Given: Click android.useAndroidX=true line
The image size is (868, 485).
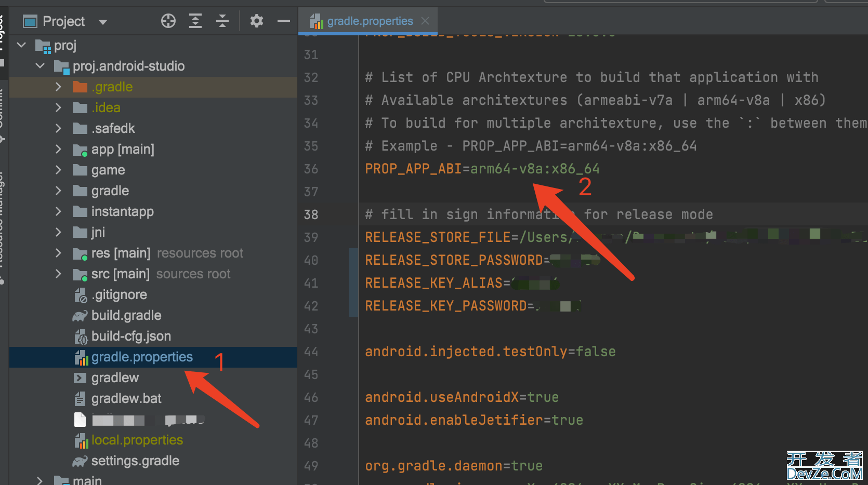Looking at the screenshot, I should coord(462,397).
